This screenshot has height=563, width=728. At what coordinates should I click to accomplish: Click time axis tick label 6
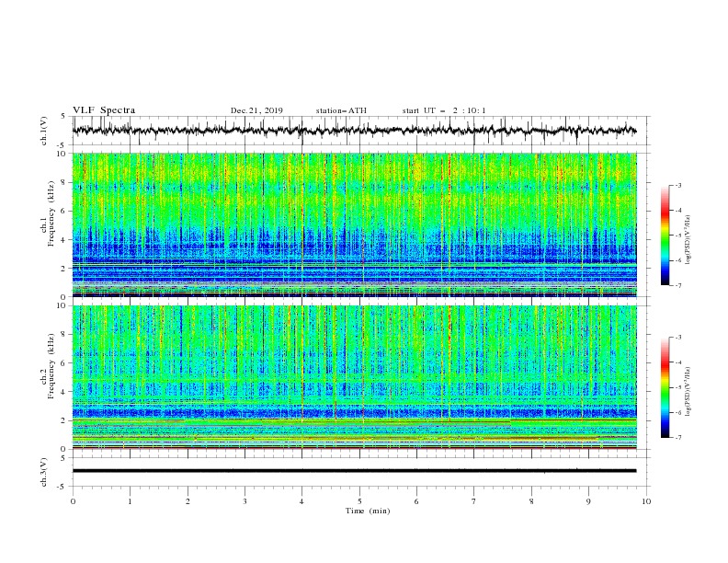click(416, 501)
